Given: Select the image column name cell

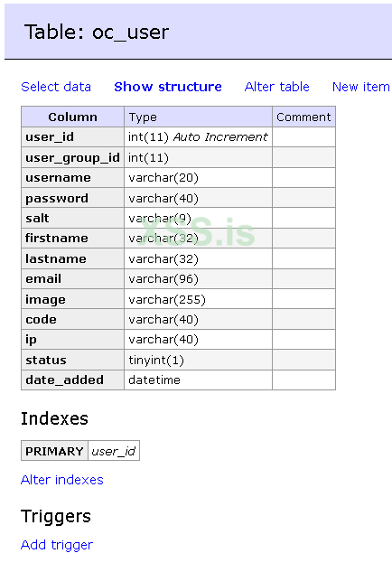Looking at the screenshot, I should [72, 299].
